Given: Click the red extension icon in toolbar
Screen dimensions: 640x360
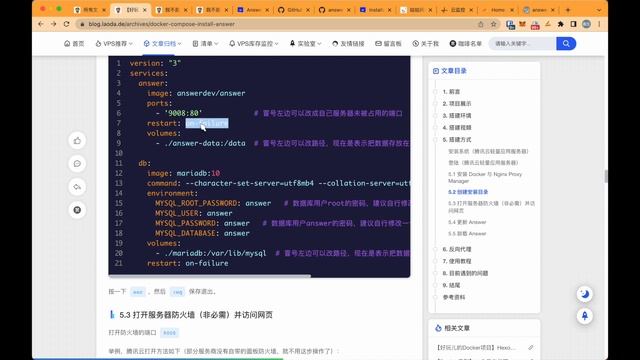Looking at the screenshot, I should [535, 25].
